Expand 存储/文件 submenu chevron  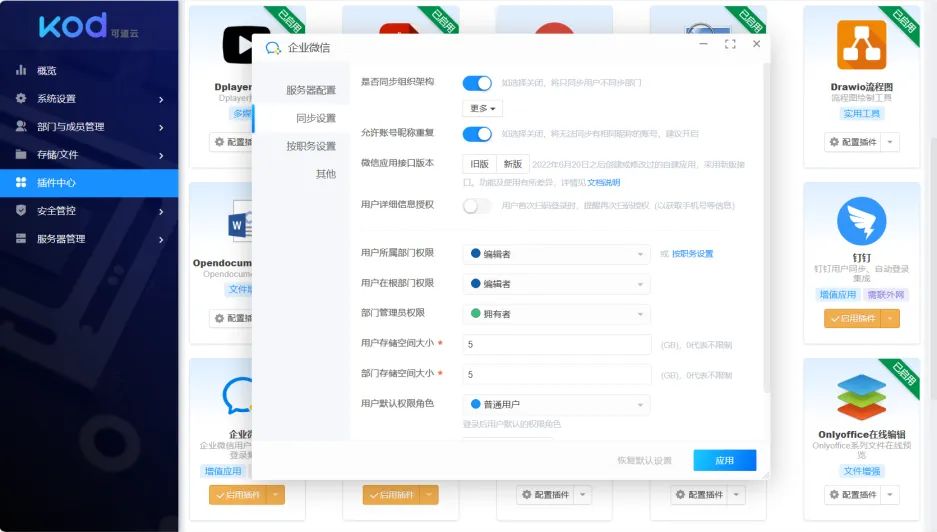click(161, 155)
